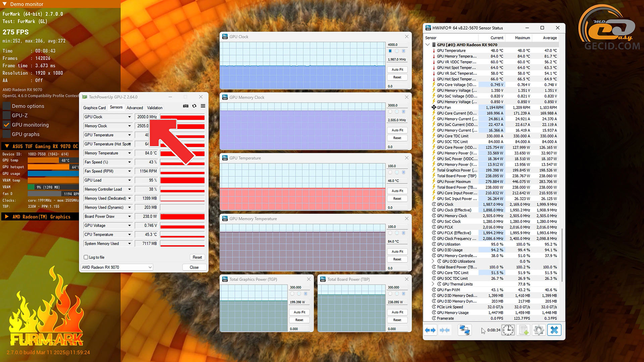Open HWiNFO remote network computers icon

click(465, 330)
